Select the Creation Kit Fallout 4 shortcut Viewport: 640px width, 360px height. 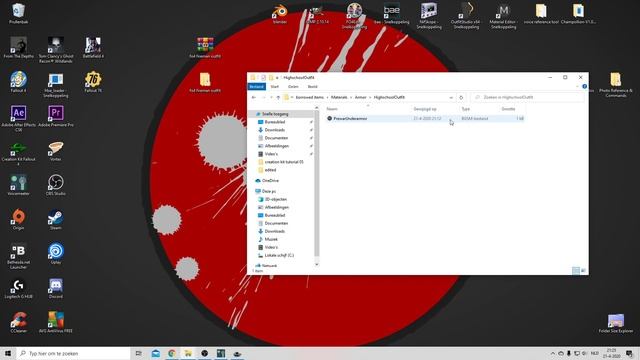(x=18, y=153)
